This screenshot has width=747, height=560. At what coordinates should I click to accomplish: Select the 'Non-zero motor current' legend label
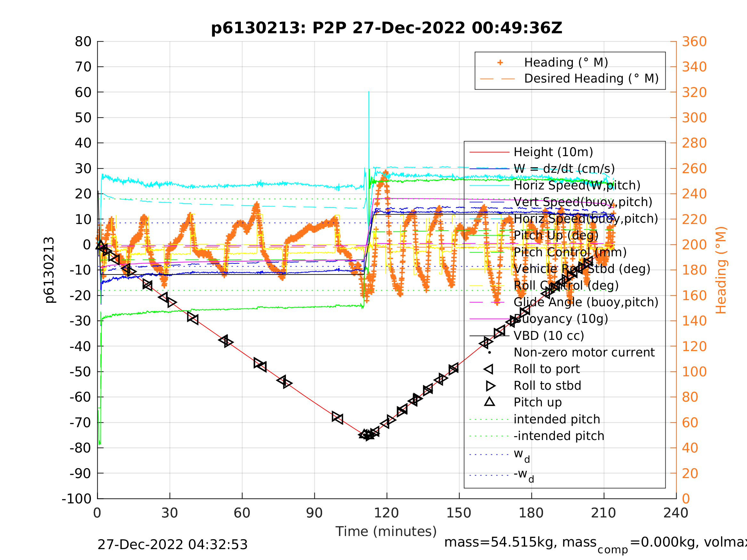point(584,352)
